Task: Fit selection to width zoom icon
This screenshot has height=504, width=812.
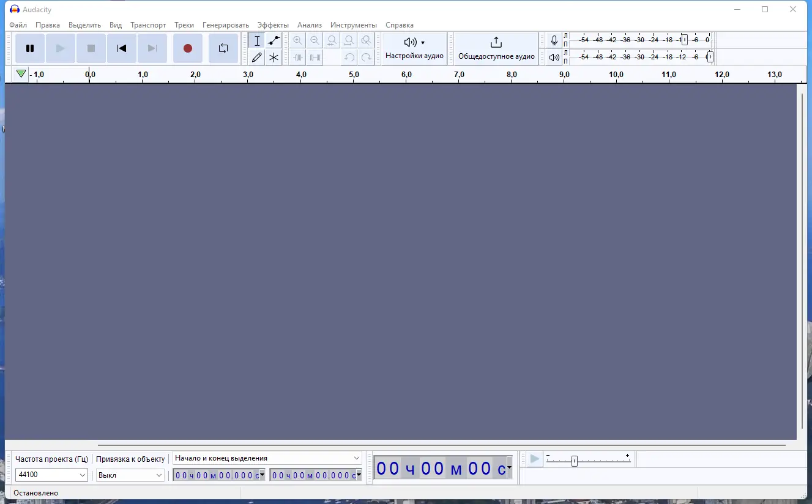Action: click(332, 41)
